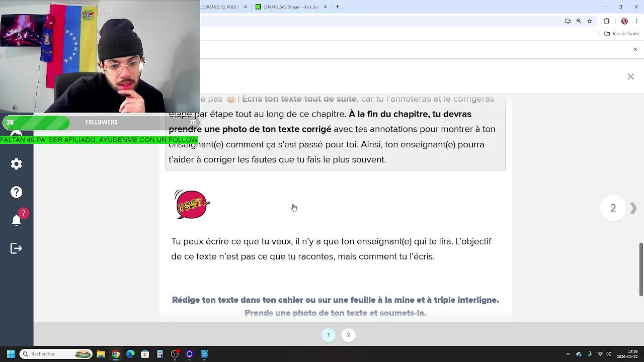Open Google Chrome from the taskbar
The image size is (644, 362).
tap(116, 354)
